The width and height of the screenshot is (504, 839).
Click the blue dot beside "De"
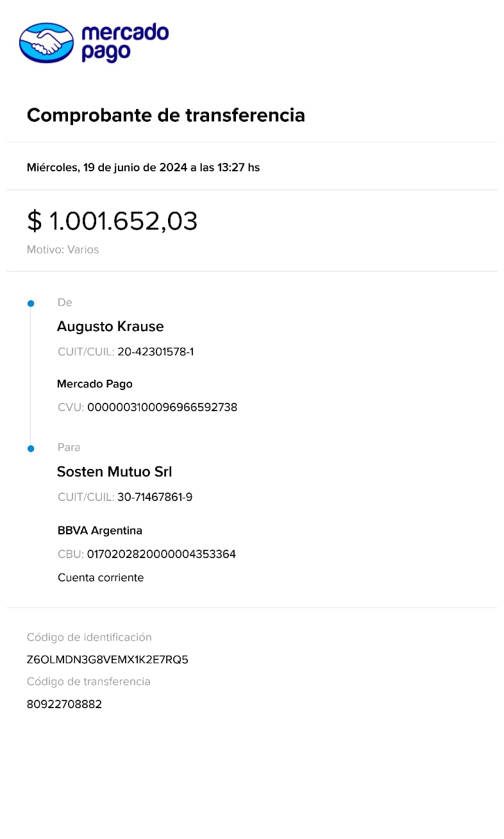(x=30, y=303)
